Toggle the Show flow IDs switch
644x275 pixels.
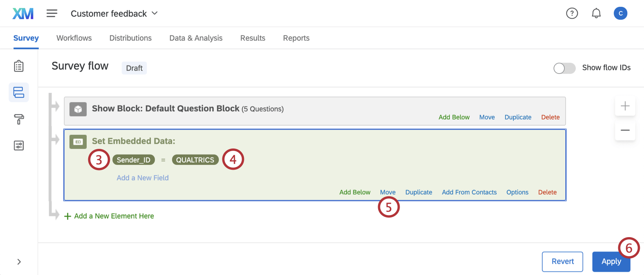pos(564,68)
